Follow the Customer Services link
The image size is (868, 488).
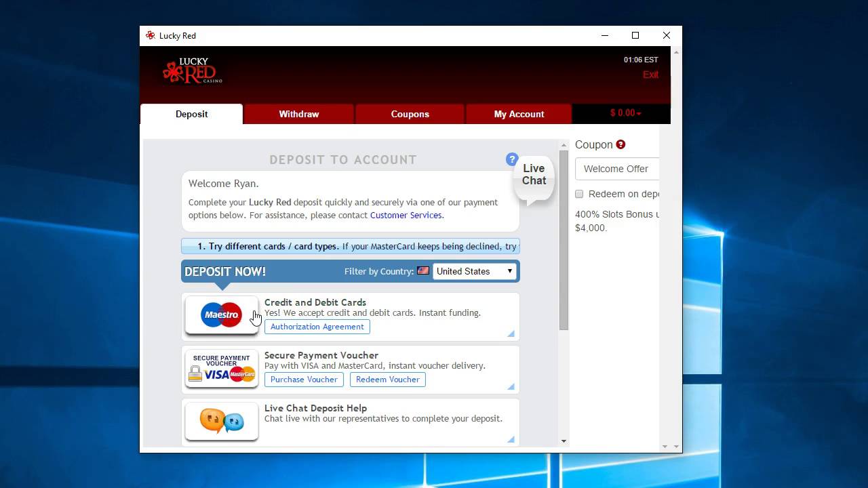(406, 215)
